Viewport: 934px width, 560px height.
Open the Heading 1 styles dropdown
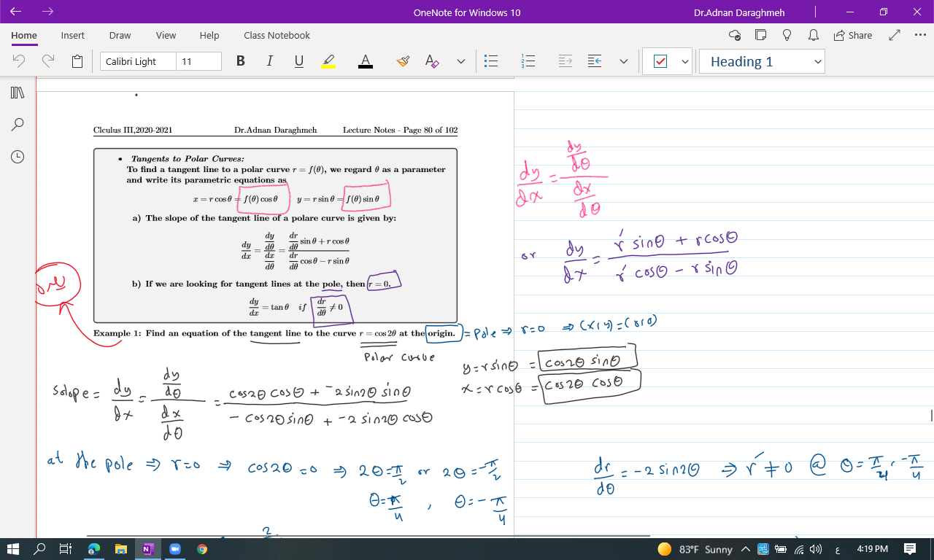761,61
